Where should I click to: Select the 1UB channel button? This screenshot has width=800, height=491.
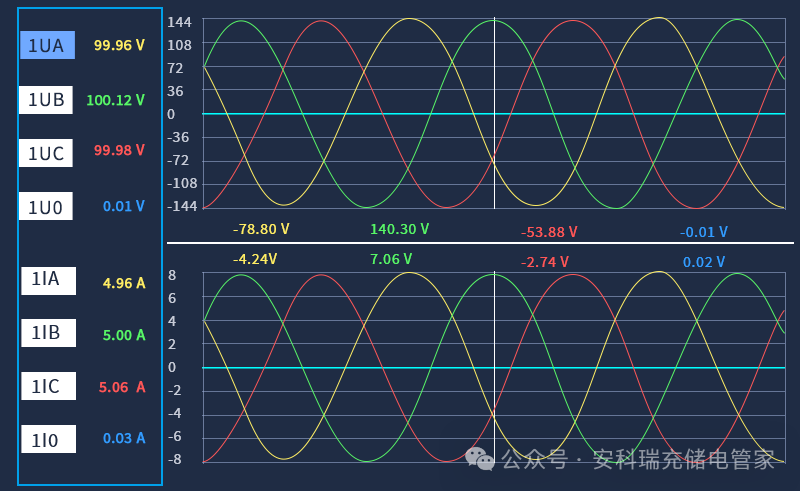click(46, 100)
